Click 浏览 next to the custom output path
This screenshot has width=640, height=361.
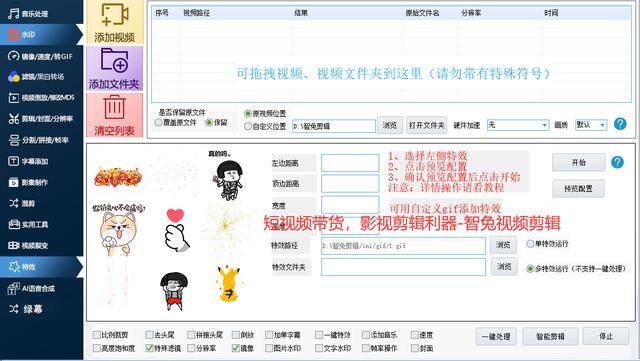[x=390, y=125]
